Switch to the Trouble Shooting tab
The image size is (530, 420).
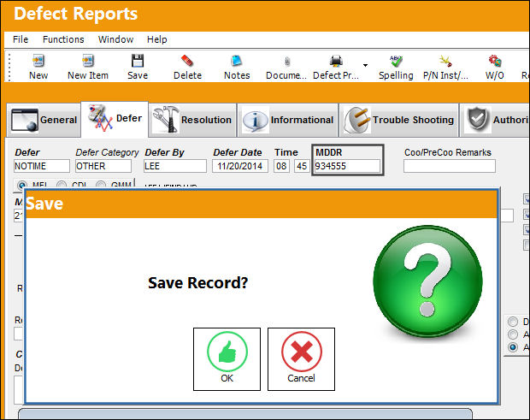399,120
